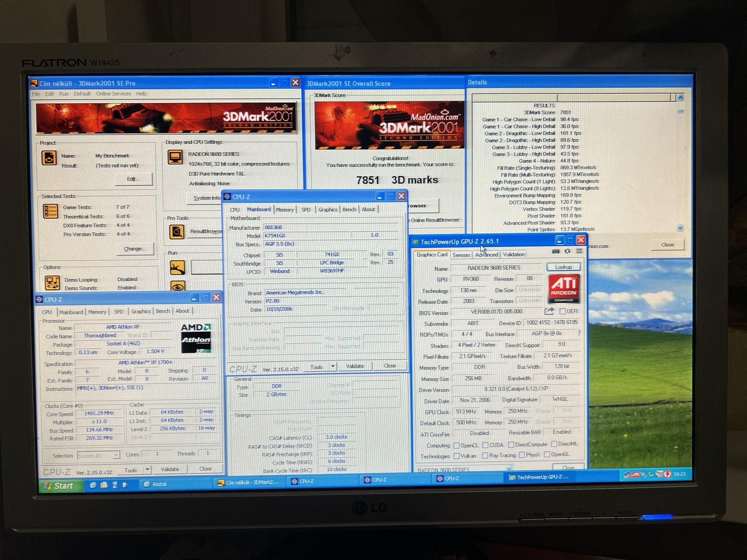Click the Details list scroll-down arrow
Screen dimensions: 747x560
(680, 228)
